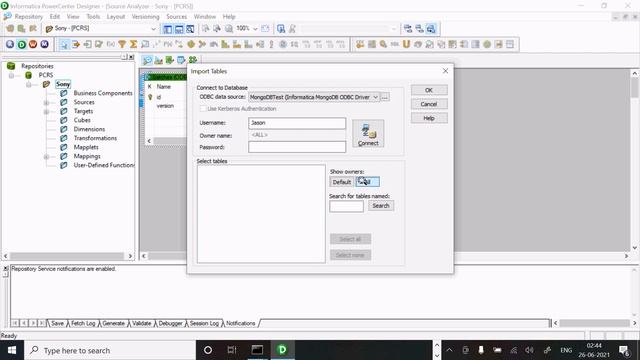
Task: Open the Sources menu
Action: pyautogui.click(x=176, y=17)
